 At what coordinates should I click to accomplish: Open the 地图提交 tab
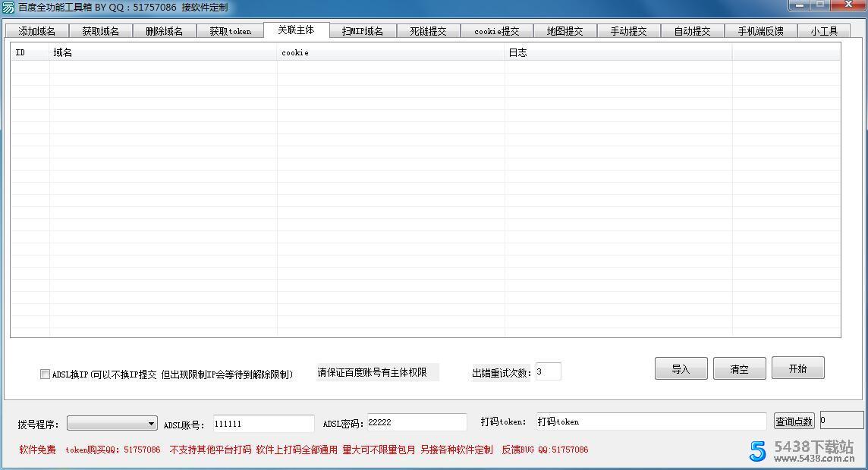pyautogui.click(x=565, y=30)
